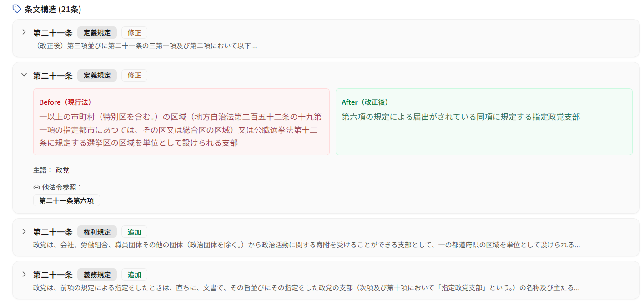Select the Before（現行法） red panel

click(x=181, y=122)
